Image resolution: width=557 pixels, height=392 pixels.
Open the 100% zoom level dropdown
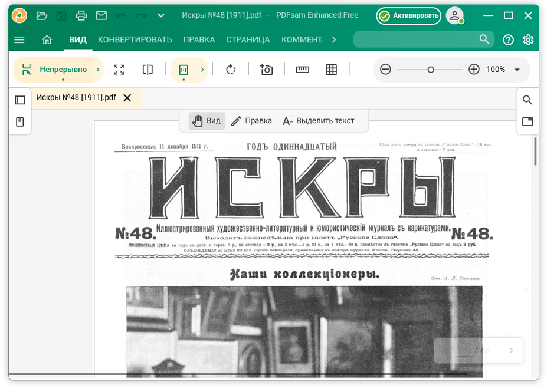tap(517, 70)
